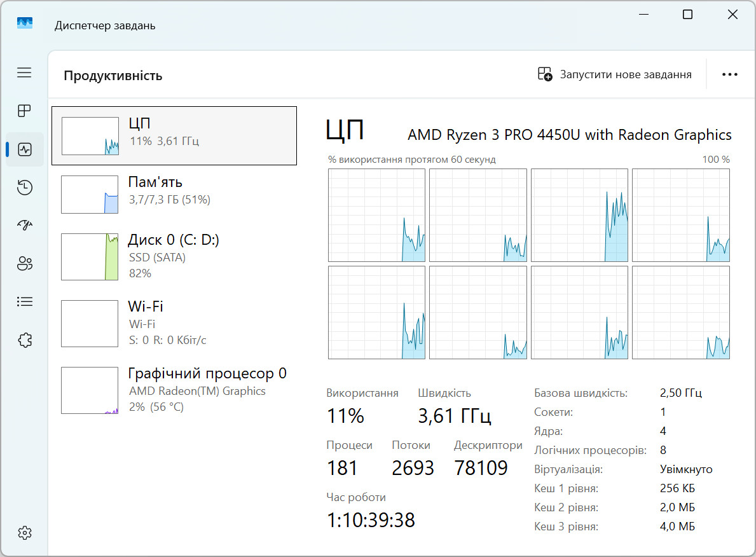This screenshot has width=756, height=557.
Task: Open the three-dots more options menu
Action: [729, 74]
